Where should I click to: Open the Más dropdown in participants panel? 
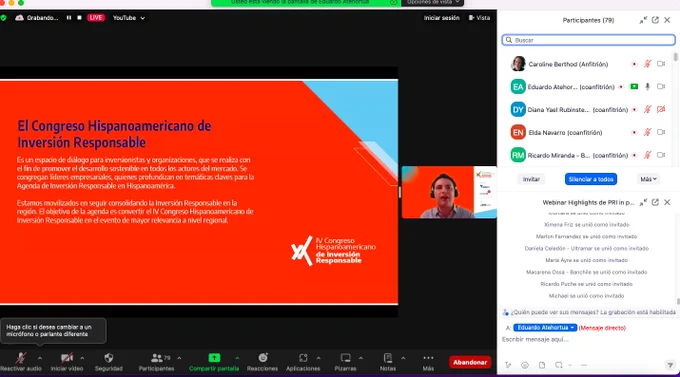pos(648,179)
